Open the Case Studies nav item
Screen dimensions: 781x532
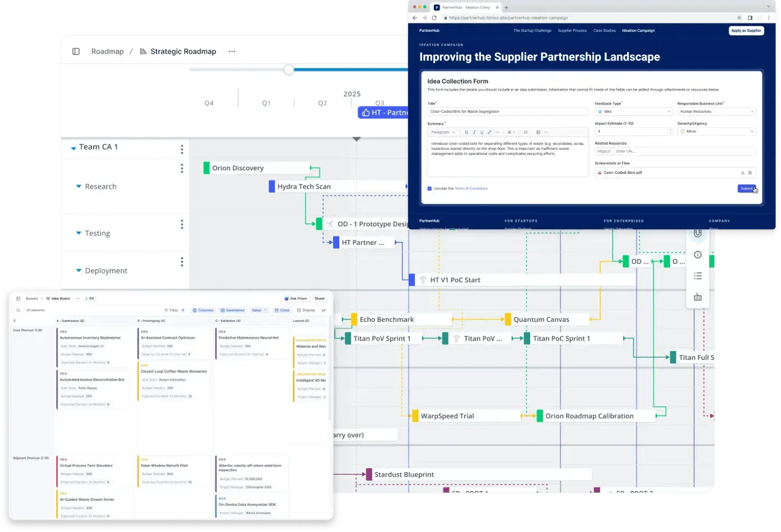[604, 31]
